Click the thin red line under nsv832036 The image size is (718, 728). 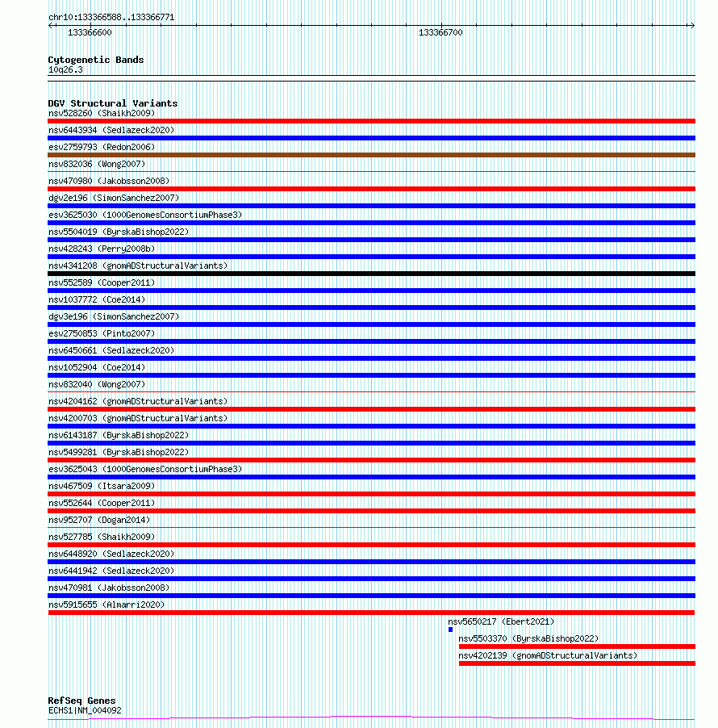[x=371, y=171]
